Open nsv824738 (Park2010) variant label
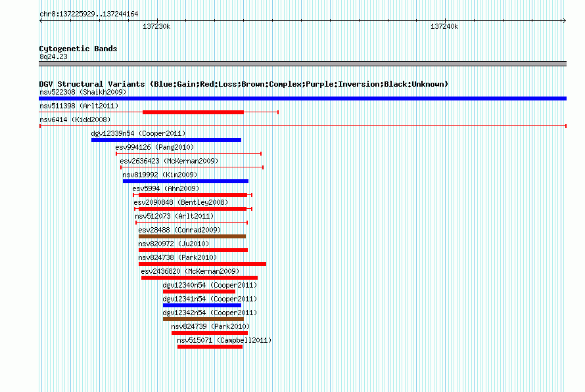Viewport: 585px width, 392px height. point(177,257)
